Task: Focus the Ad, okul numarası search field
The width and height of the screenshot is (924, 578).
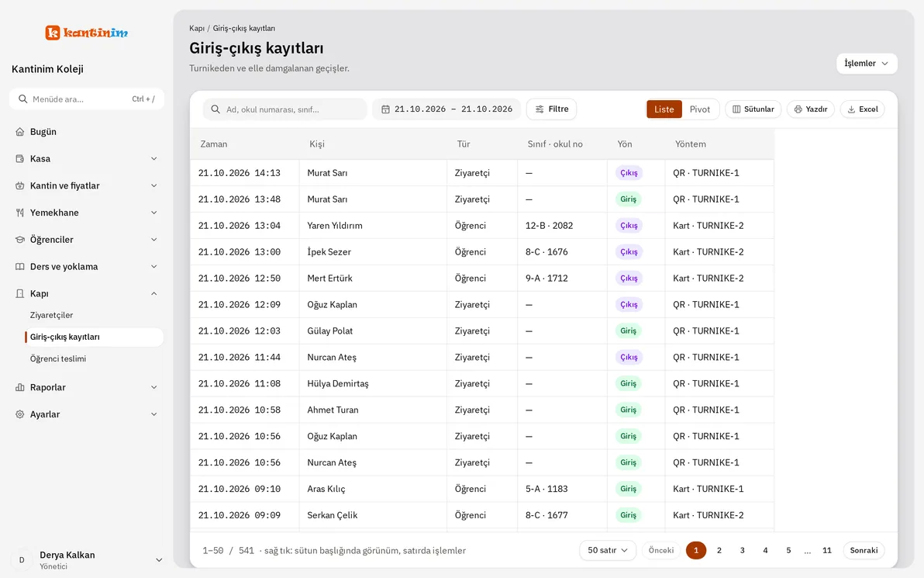Action: pyautogui.click(x=284, y=109)
